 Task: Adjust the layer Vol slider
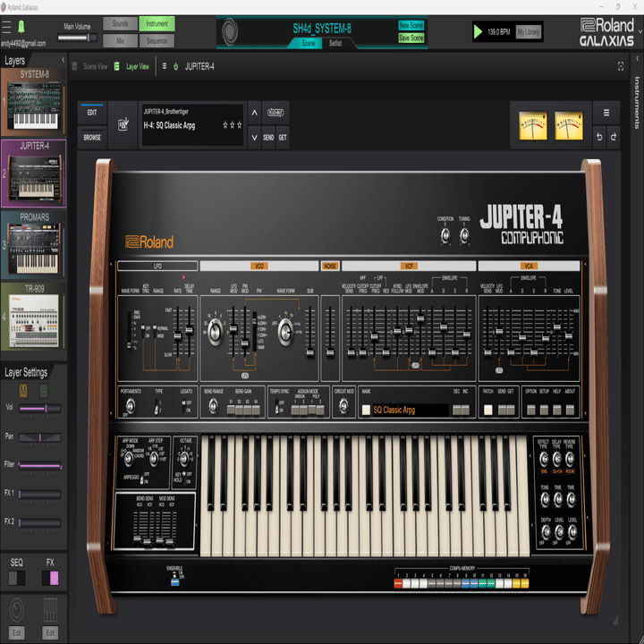40,408
